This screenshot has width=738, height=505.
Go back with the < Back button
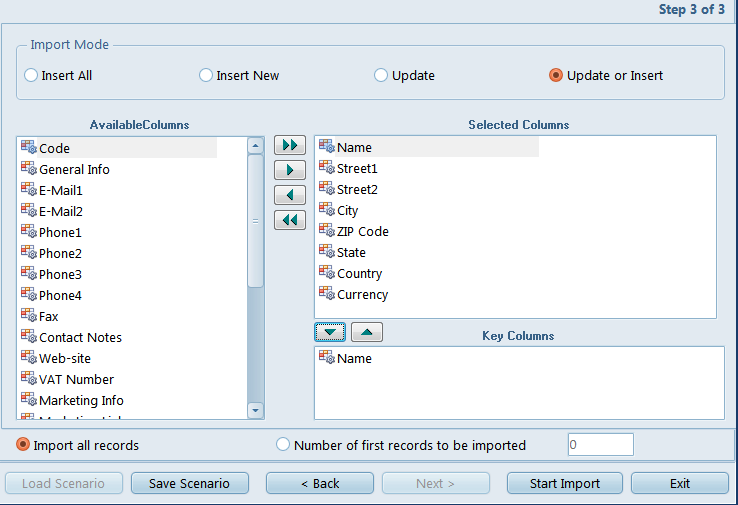pyautogui.click(x=320, y=483)
